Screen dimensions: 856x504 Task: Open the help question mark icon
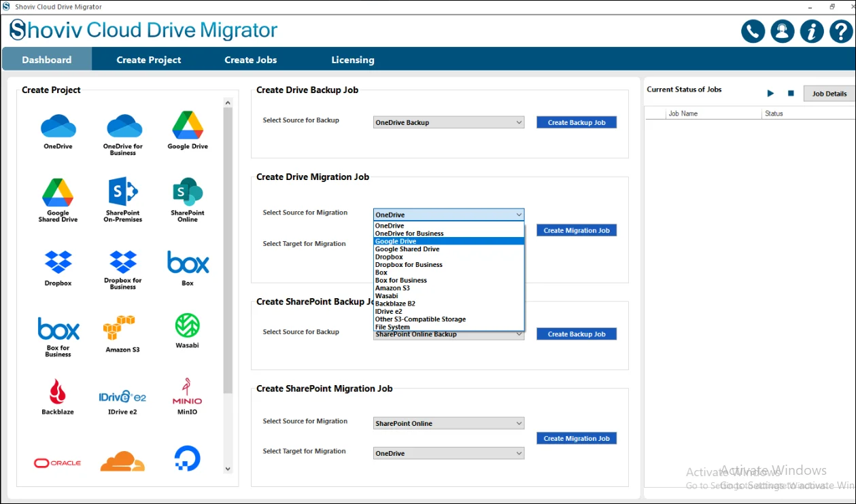[841, 31]
